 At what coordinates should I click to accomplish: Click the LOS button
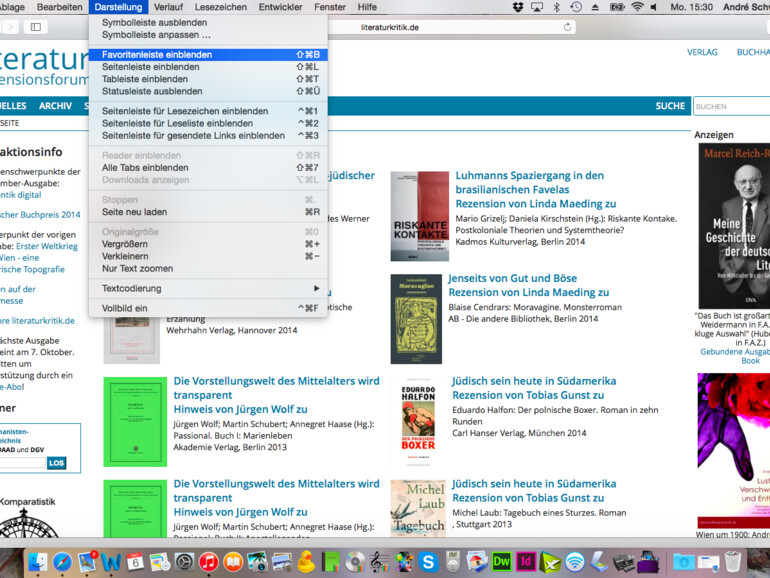56,463
